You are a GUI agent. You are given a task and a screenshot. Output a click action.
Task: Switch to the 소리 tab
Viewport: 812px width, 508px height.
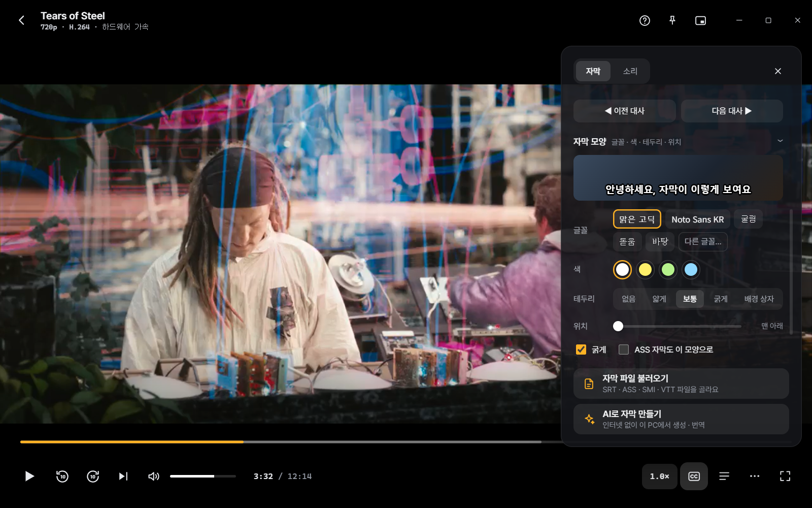point(630,71)
